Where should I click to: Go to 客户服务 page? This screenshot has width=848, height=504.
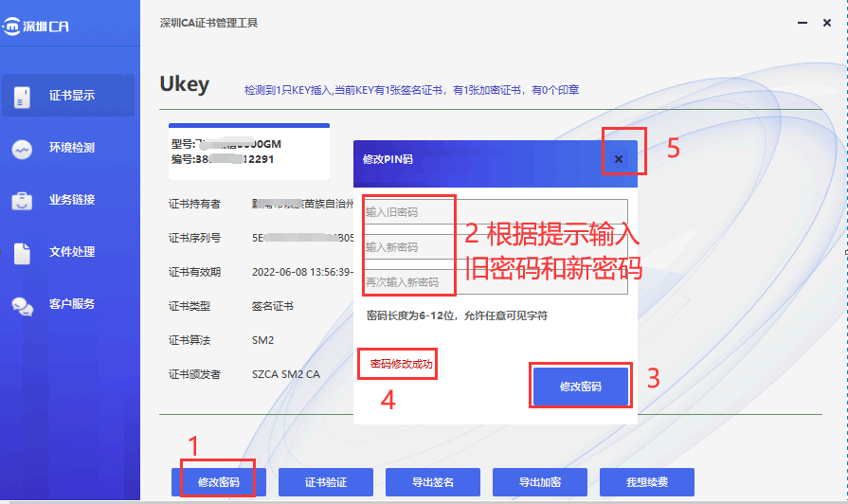(72, 304)
